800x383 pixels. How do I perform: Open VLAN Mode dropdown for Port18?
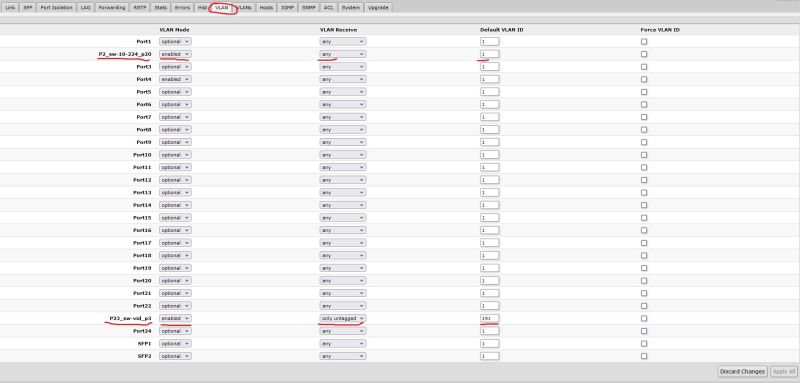[x=175, y=256]
